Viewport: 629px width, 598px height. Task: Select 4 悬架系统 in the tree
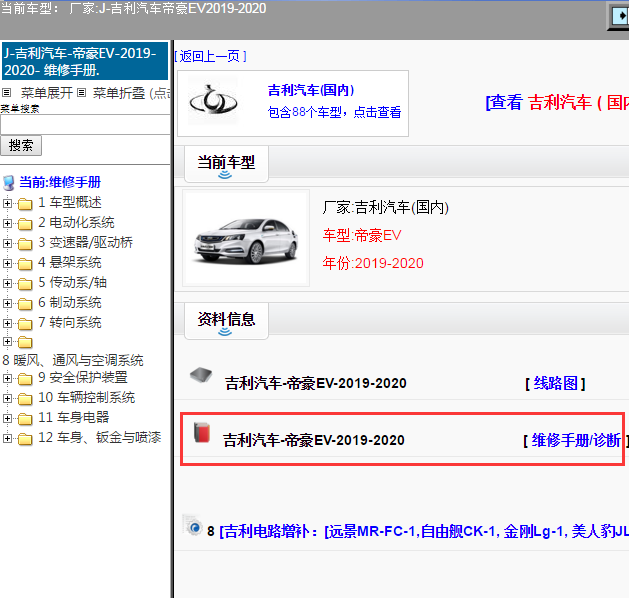(x=70, y=262)
